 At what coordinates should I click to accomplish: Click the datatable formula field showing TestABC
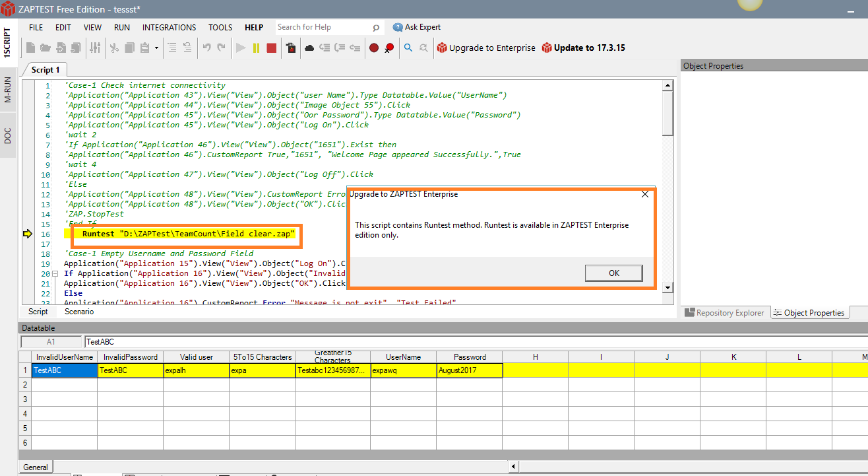(x=475, y=342)
